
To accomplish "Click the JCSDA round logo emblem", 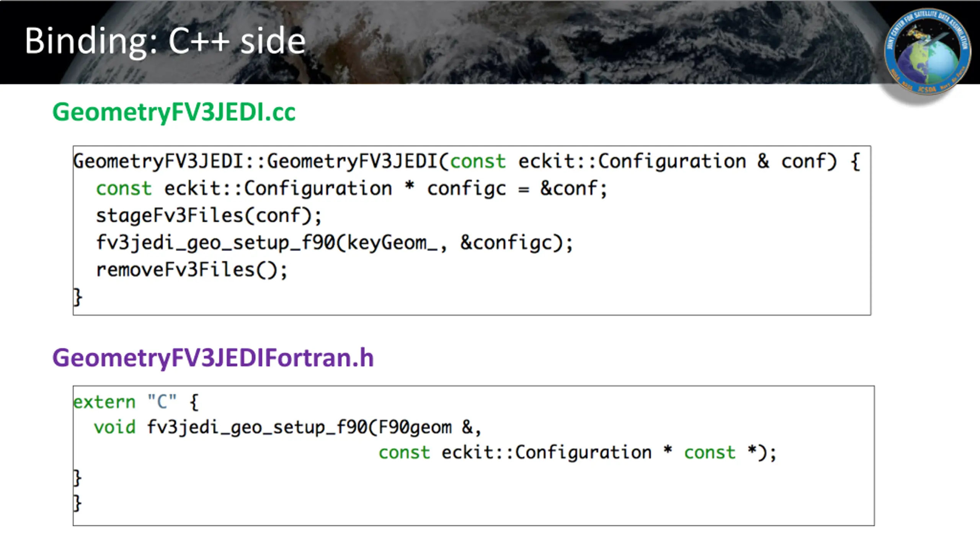I will (x=927, y=52).
